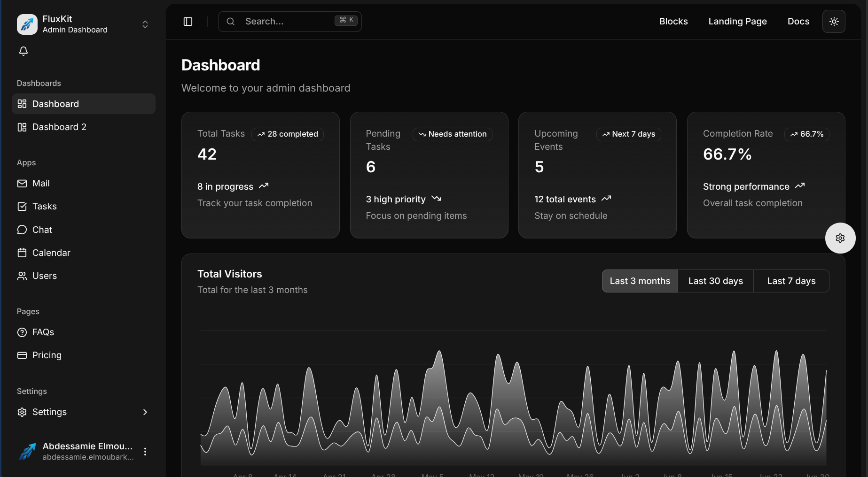Open the floating settings gear button
Screen dimensions: 868x477
pyautogui.click(x=841, y=238)
